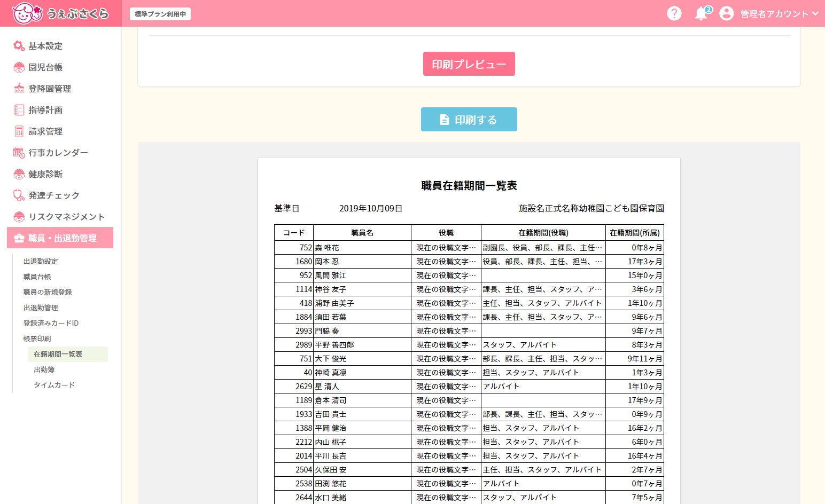Click the 標準プラン利用中 badge

point(160,14)
